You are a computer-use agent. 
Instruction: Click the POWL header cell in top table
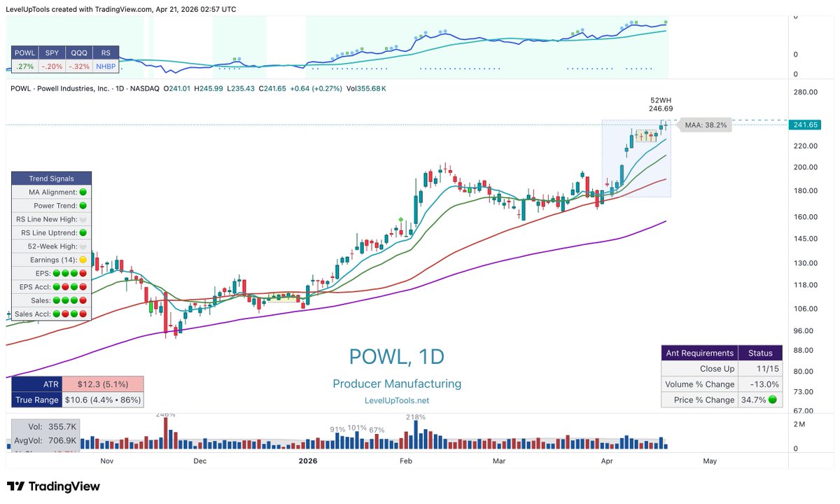pos(24,53)
